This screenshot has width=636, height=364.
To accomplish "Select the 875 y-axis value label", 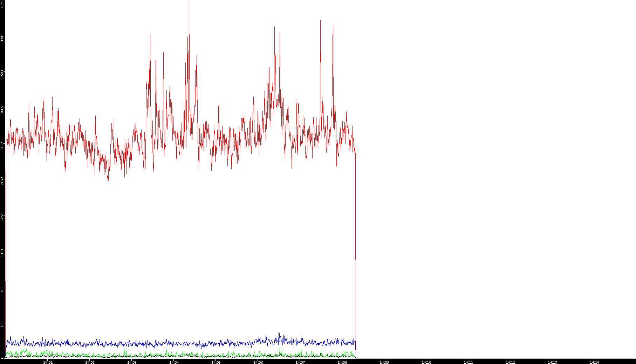I will click(2, 289).
